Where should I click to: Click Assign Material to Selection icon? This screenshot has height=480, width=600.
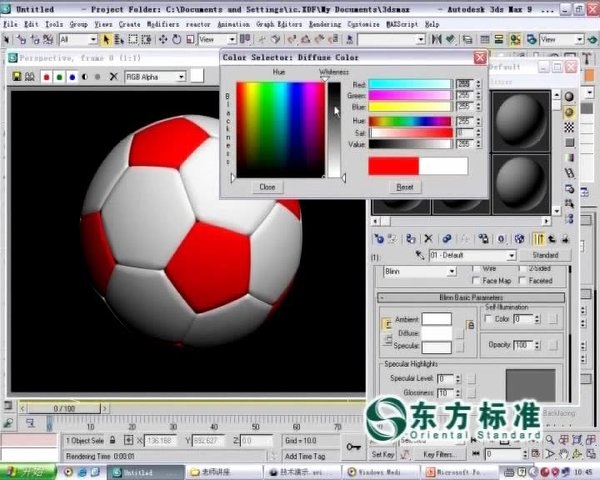(411, 239)
